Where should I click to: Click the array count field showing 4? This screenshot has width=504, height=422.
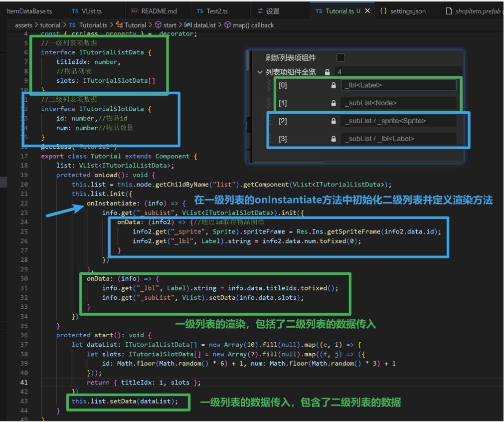pos(398,72)
